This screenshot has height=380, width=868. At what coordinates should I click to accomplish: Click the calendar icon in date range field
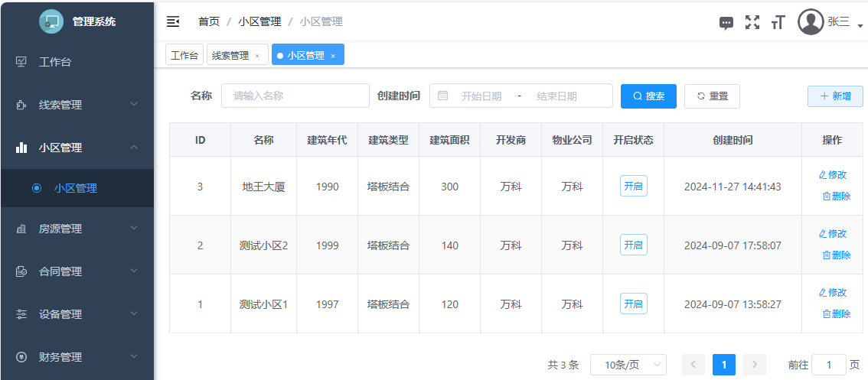[x=443, y=96]
